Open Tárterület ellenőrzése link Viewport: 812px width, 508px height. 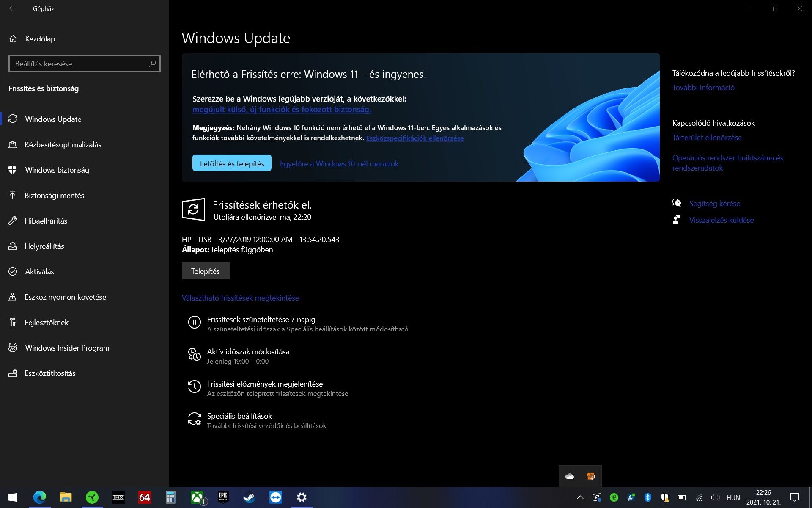[x=707, y=137]
